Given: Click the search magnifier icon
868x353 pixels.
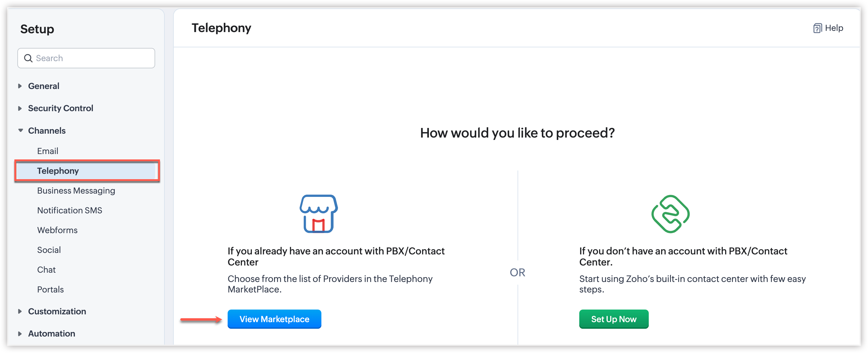Looking at the screenshot, I should pyautogui.click(x=28, y=58).
